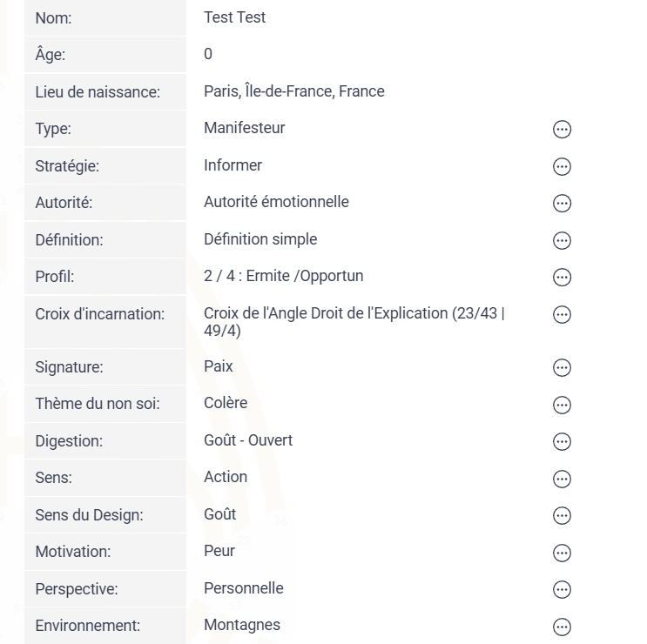This screenshot has height=644, width=647.
Task: Show details for Autorité émotionnelle
Action: (x=562, y=204)
